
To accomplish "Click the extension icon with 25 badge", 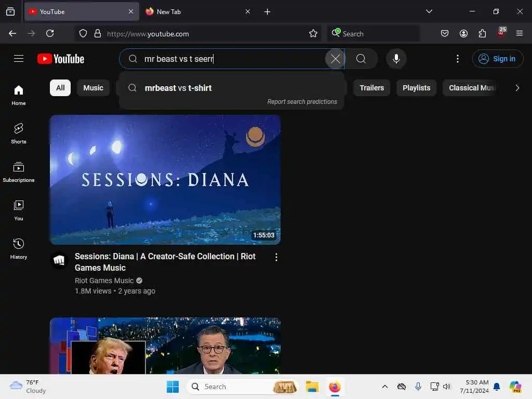I will [x=501, y=33].
